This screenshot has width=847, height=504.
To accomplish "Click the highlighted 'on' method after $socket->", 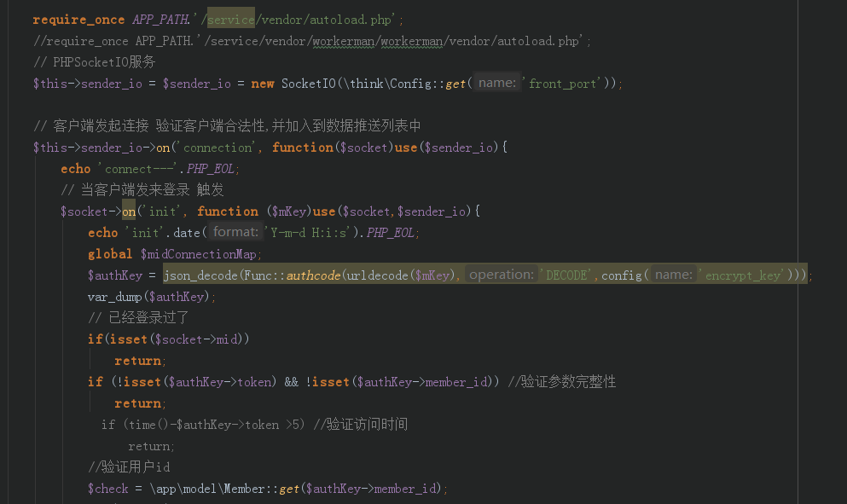I will click(129, 211).
